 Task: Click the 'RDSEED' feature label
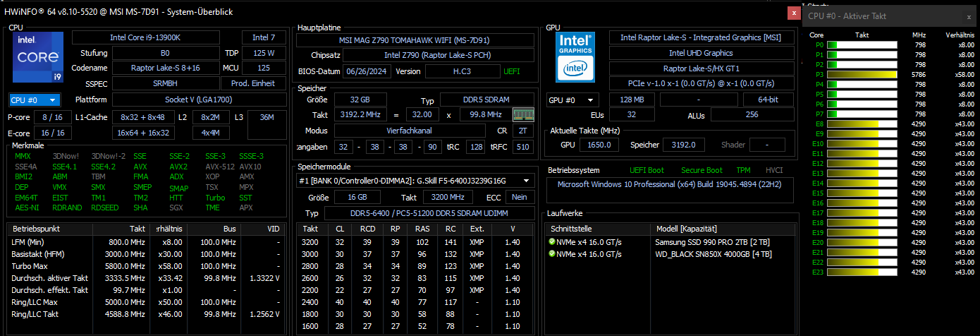point(104,208)
